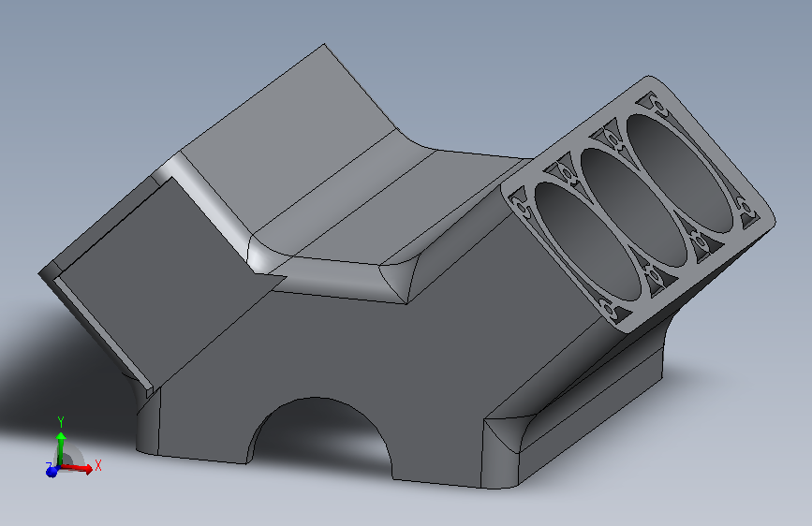812x526 pixels.
Task: Click the green Y axis arrow of the triad
Action: (x=61, y=448)
